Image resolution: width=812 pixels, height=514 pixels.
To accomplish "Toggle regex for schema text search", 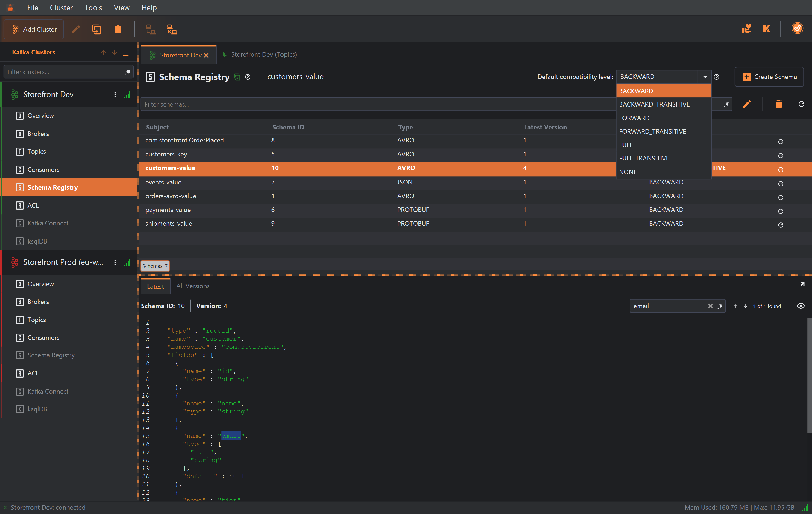I will pos(720,306).
